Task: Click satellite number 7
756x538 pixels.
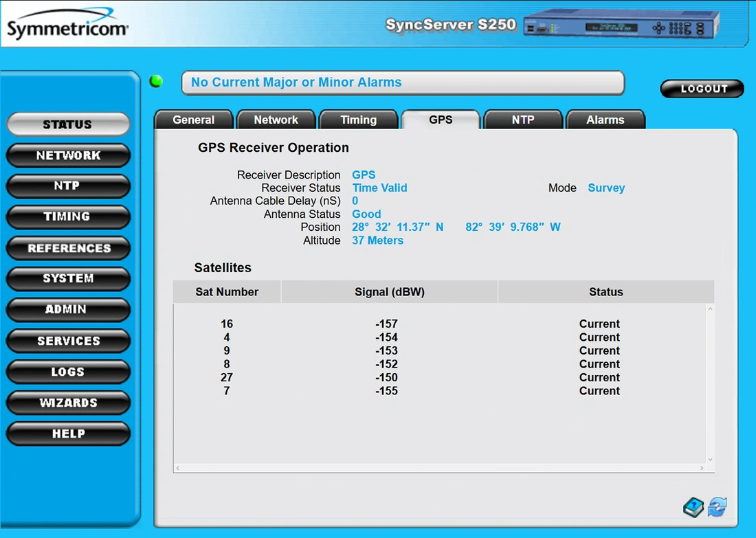Action: pos(227,391)
